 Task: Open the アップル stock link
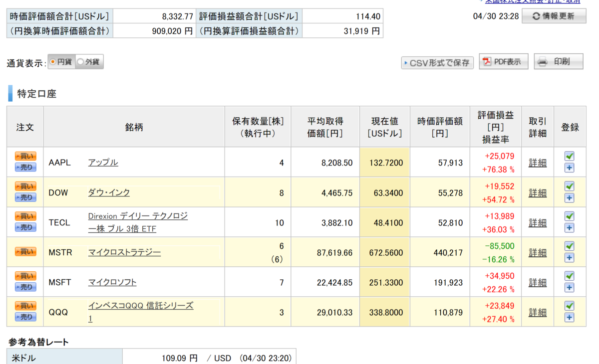103,163
